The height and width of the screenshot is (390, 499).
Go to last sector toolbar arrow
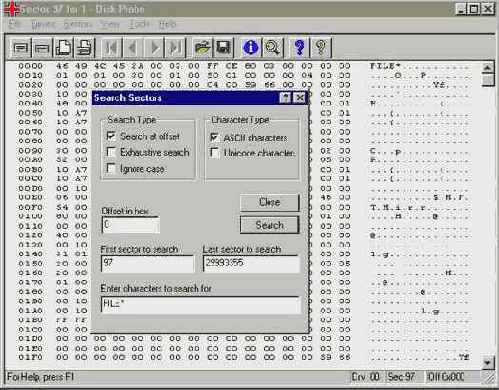(175, 48)
